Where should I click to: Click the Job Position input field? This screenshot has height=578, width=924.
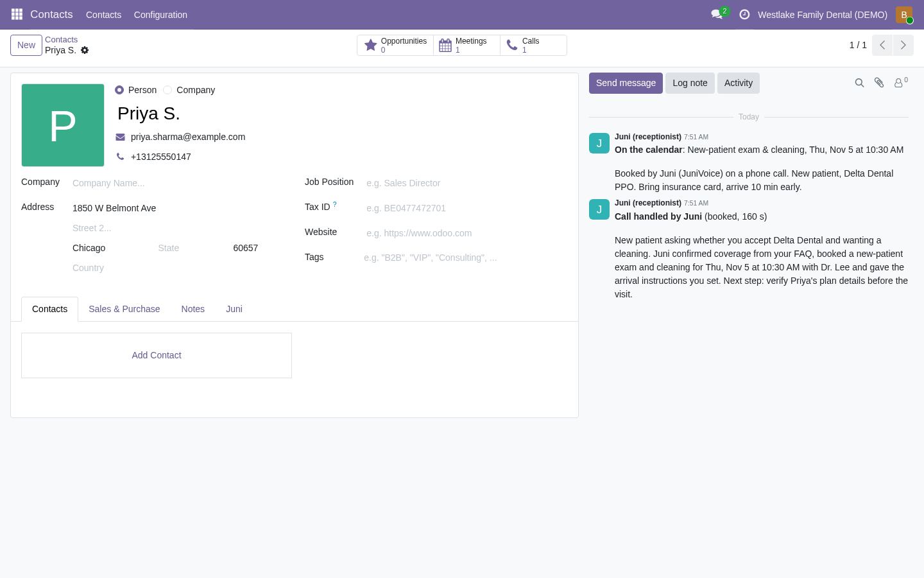click(x=467, y=183)
